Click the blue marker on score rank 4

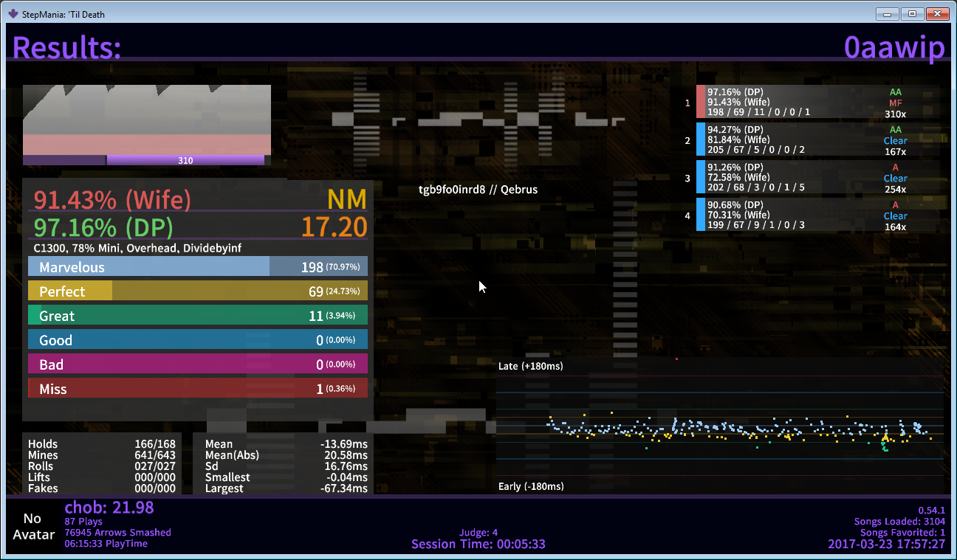[x=700, y=215]
